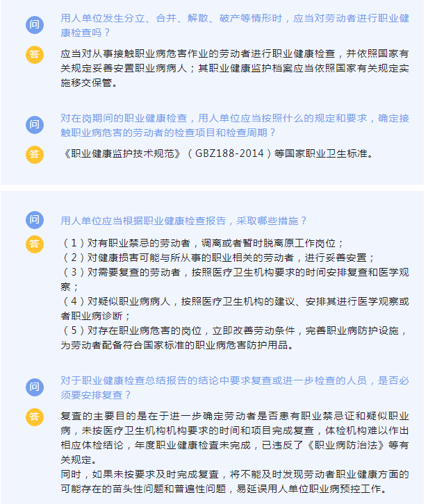The image size is (428, 504).
Task: Click the blue 问 icon beside 采取哪些措施
Action: pyautogui.click(x=35, y=220)
